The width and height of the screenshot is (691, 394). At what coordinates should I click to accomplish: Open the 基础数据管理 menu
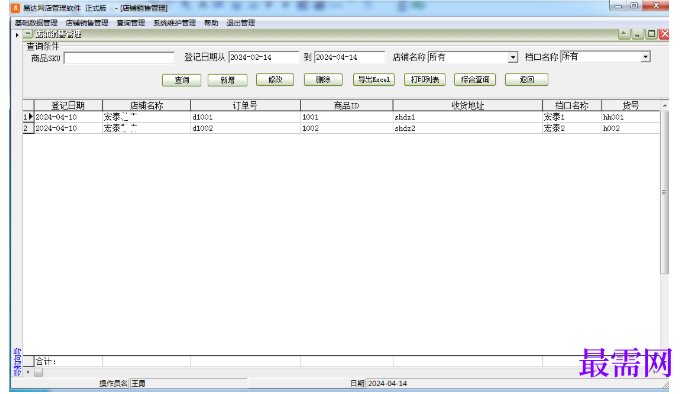pyautogui.click(x=36, y=23)
